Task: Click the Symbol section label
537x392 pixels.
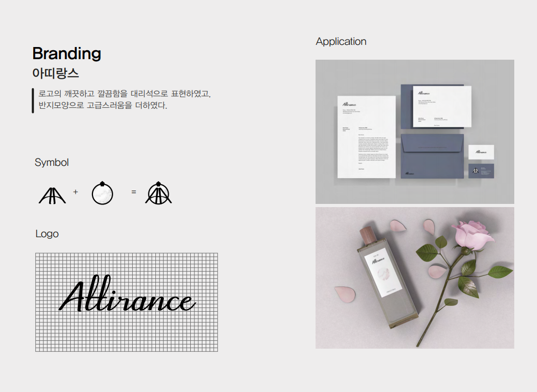Action: (52, 163)
